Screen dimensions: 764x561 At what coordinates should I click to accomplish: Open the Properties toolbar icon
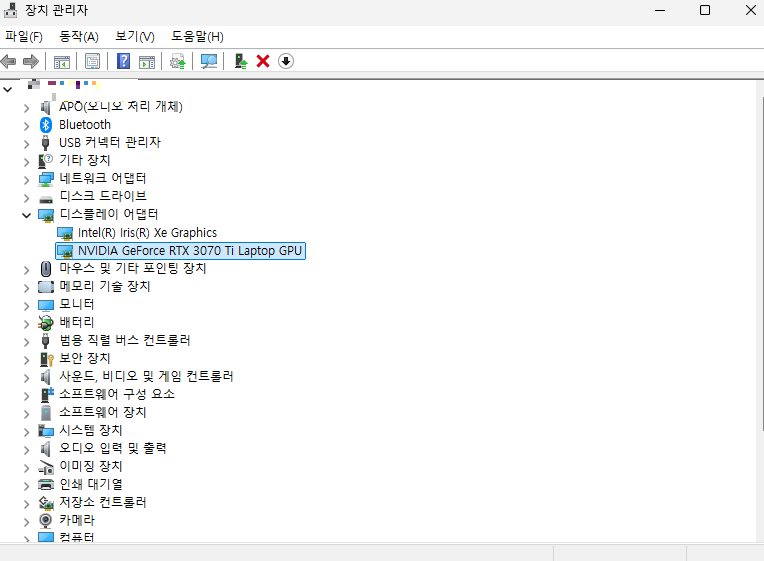[92, 61]
